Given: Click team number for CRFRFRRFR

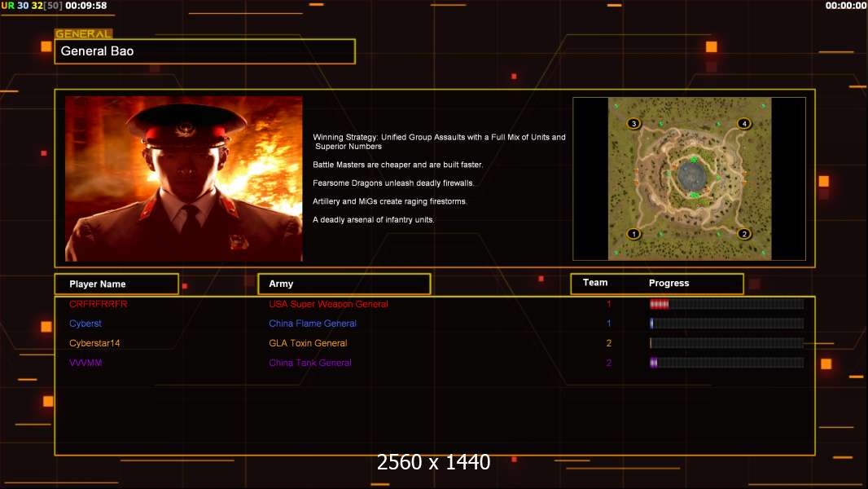Looking at the screenshot, I should click(608, 304).
